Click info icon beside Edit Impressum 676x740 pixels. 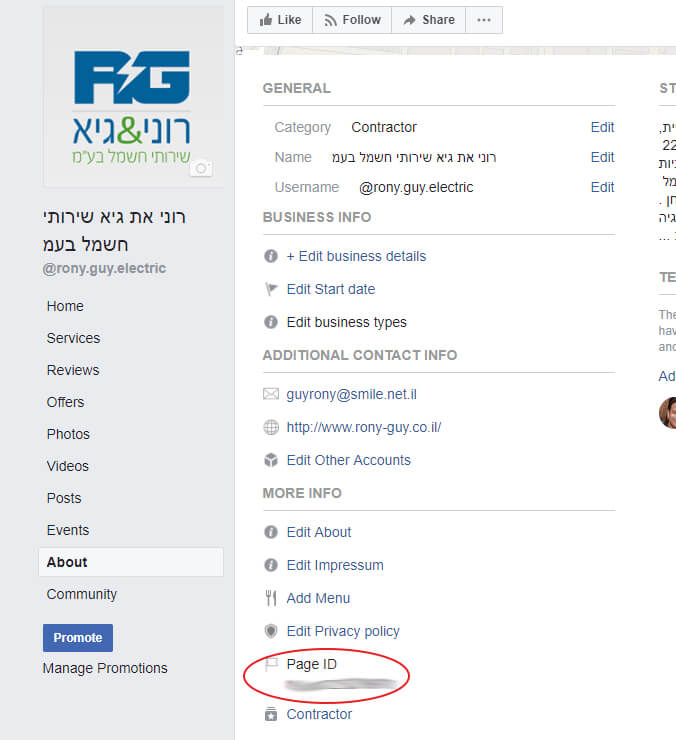[270, 565]
